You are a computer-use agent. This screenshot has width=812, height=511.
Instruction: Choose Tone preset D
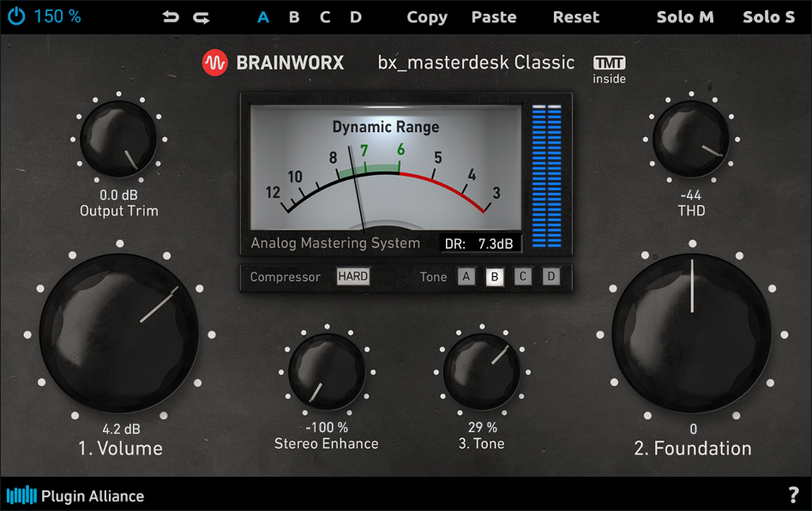551,276
